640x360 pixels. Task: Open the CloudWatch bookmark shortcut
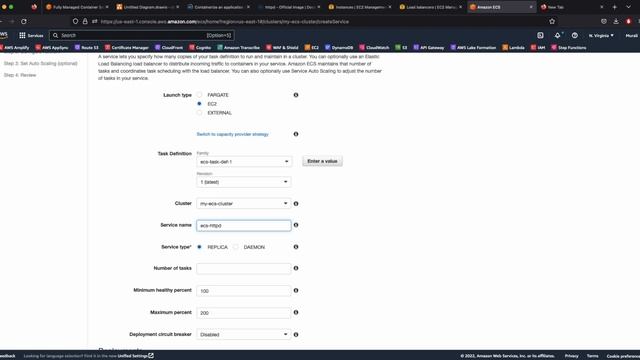pyautogui.click(x=374, y=48)
